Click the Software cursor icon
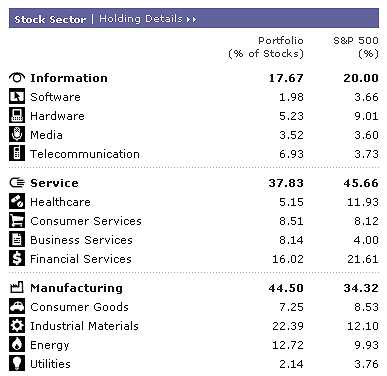 pos(17,97)
